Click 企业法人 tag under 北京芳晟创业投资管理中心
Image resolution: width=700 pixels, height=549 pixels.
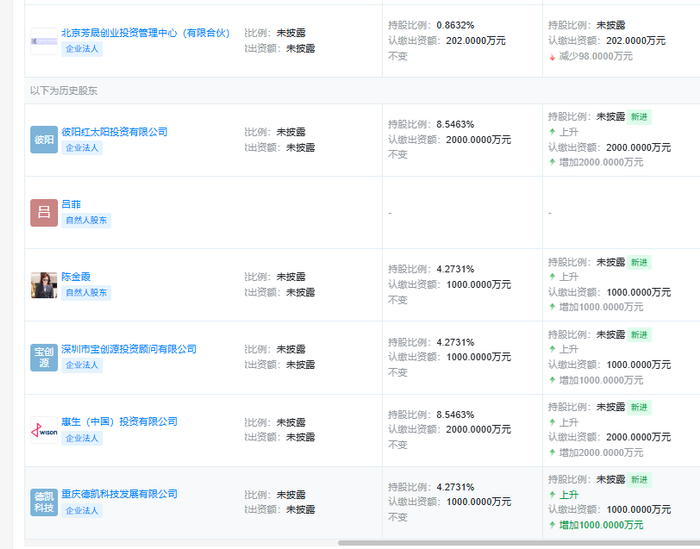[82, 49]
